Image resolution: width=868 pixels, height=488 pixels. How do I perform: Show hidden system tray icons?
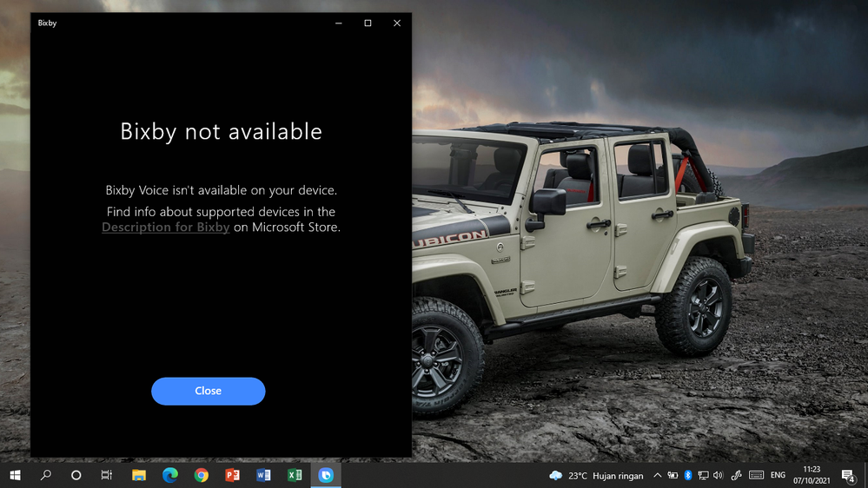coord(657,475)
